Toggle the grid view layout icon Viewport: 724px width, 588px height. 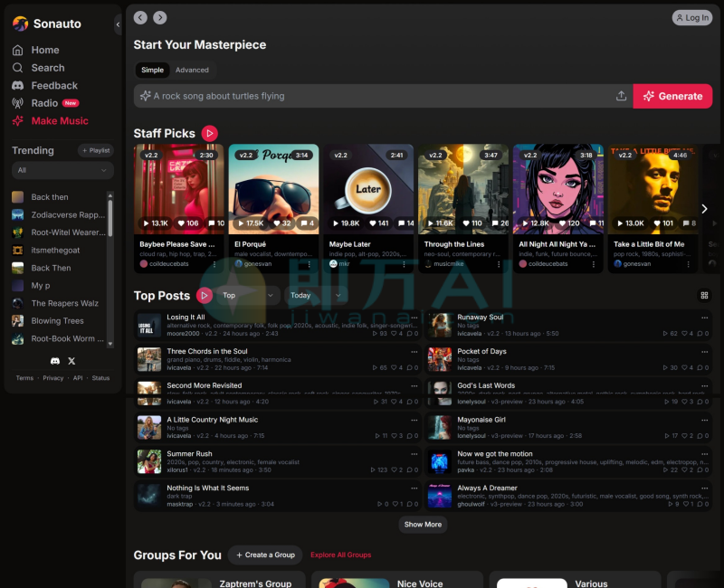coord(704,295)
